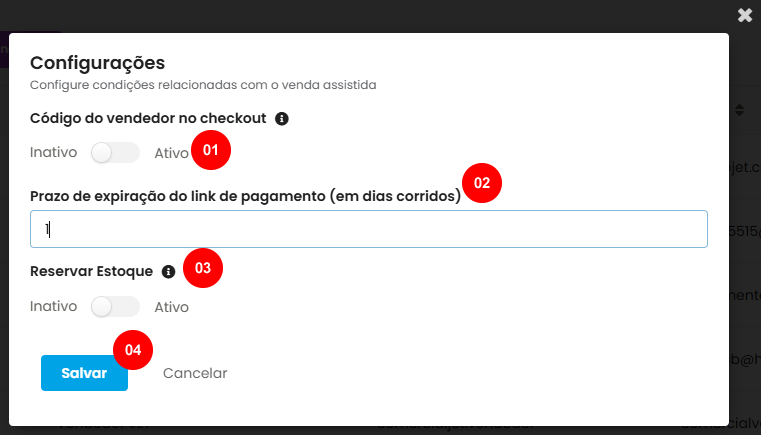The image size is (761, 435).
Task: Click the Prazo de expiração field label
Action: [x=245, y=196]
